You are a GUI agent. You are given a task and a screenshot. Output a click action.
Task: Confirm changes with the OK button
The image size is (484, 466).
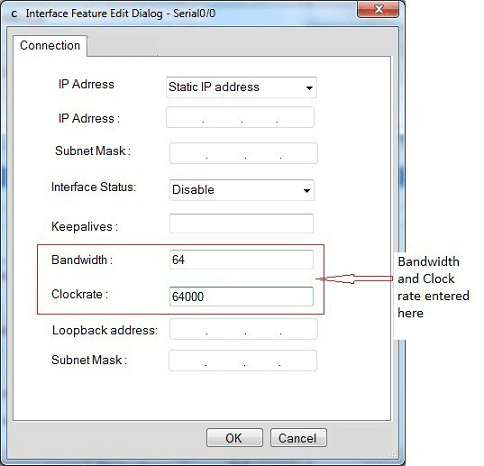coord(234,438)
